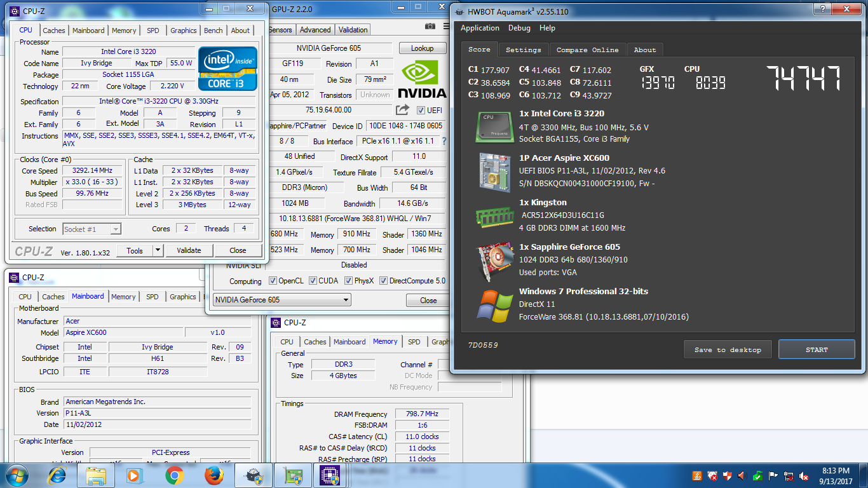Click the Kingston RAM module image
Image resolution: width=868 pixels, height=488 pixels.
coord(495,216)
